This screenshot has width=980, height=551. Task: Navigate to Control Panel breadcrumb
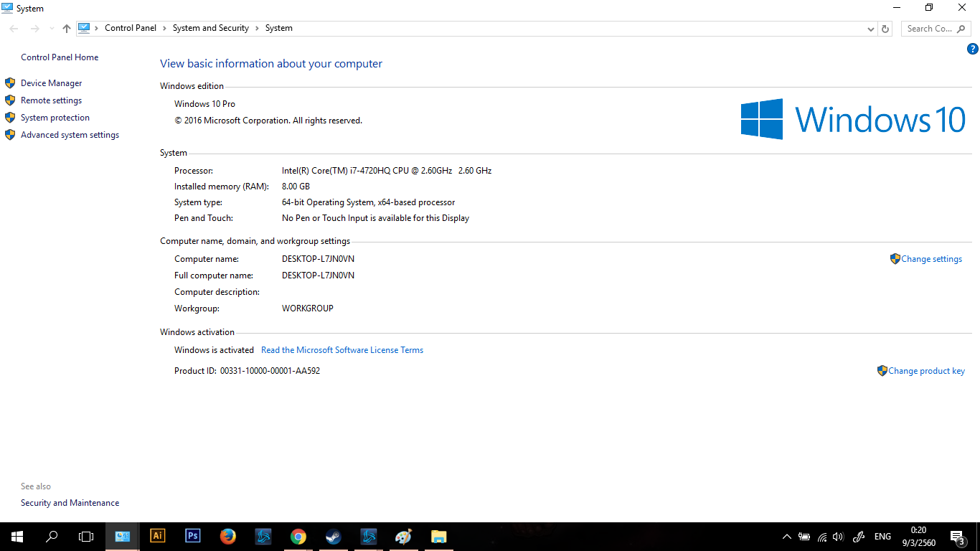click(x=131, y=28)
